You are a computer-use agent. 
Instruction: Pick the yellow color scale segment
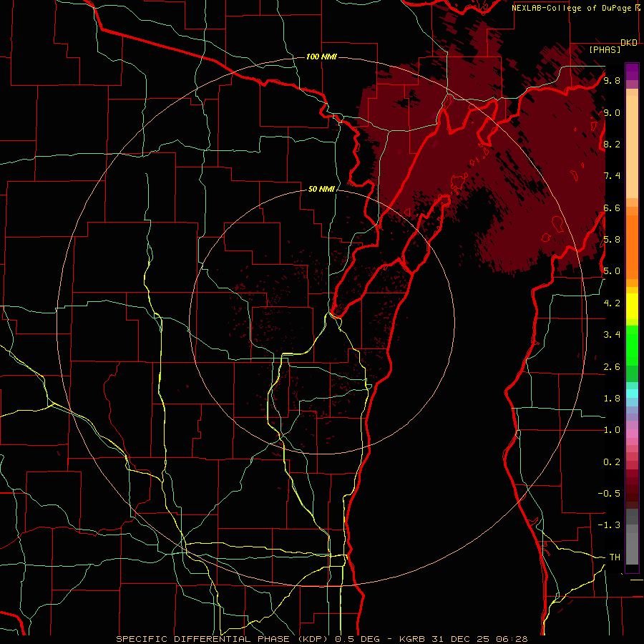(x=632, y=306)
